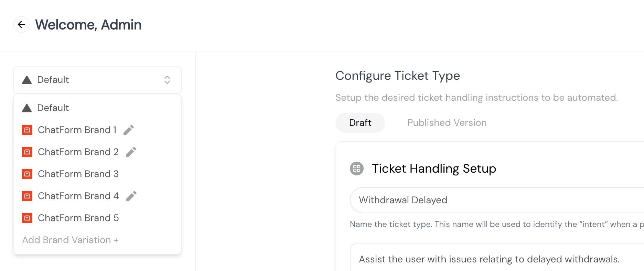This screenshot has width=644, height=271.
Task: Select ChatForm Brand 3 option
Action: pyautogui.click(x=97, y=174)
